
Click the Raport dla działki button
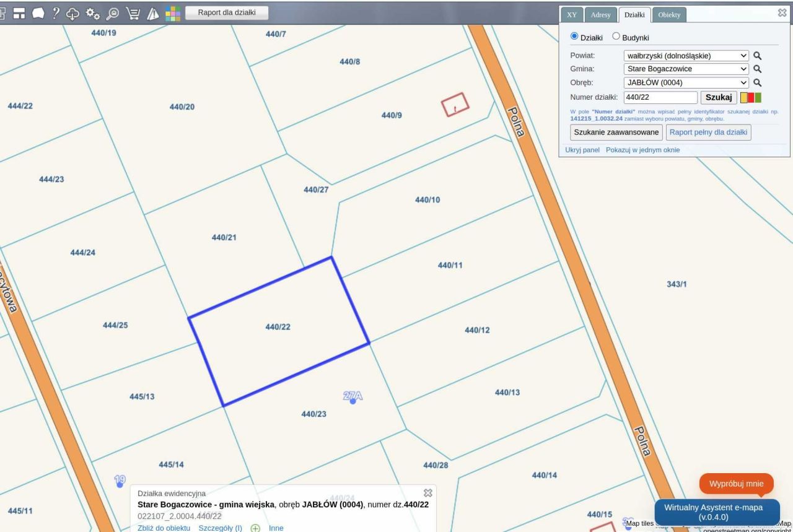point(227,13)
